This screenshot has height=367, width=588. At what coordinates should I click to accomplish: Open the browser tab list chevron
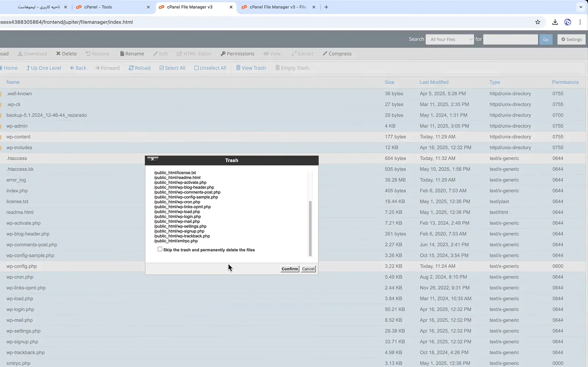coord(581,7)
